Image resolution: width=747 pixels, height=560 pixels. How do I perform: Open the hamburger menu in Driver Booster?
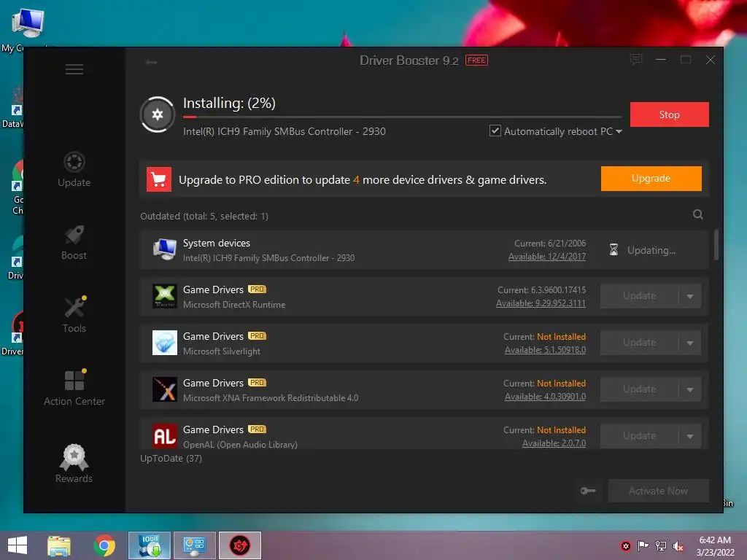tap(74, 69)
